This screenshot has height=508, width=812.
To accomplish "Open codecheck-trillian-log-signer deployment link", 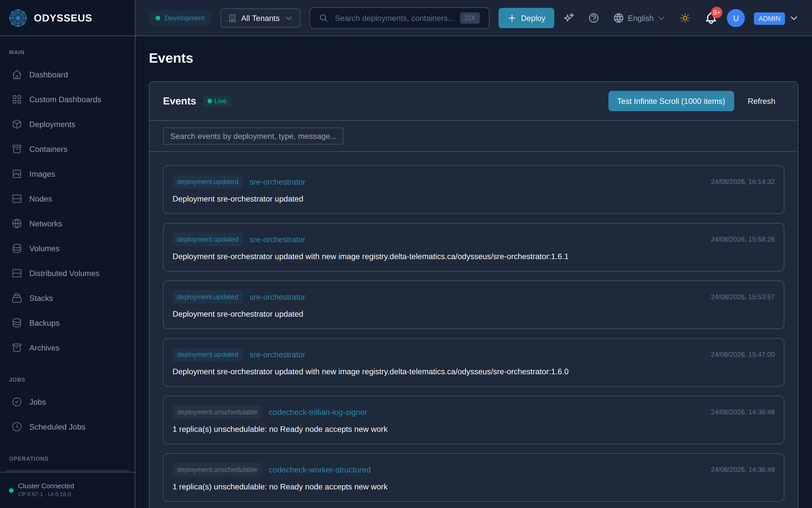I will coord(318,412).
